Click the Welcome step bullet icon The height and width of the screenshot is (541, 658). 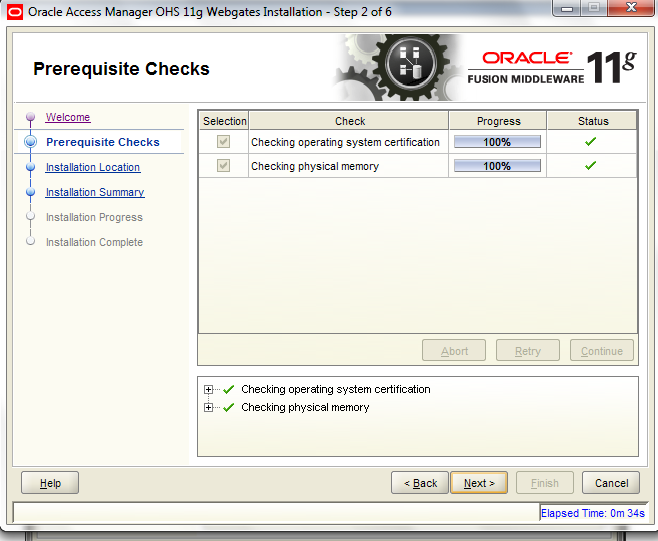[30, 116]
